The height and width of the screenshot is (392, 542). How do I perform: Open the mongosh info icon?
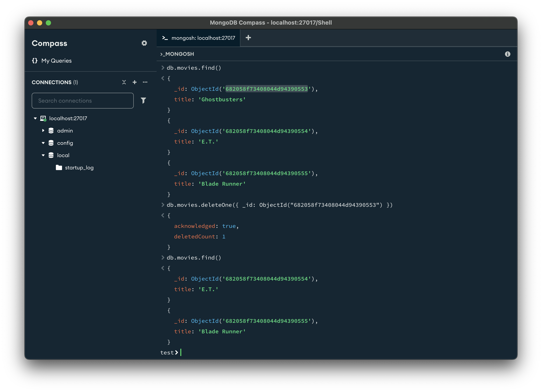point(508,54)
